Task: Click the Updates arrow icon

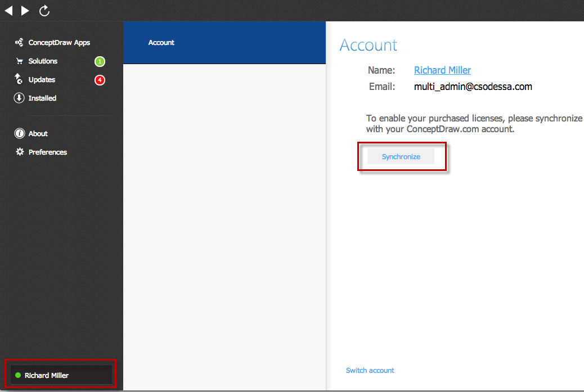Action: [x=19, y=79]
